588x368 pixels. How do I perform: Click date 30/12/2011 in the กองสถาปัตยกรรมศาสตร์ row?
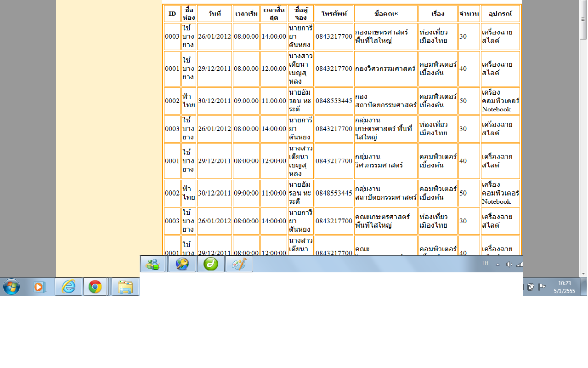click(215, 101)
